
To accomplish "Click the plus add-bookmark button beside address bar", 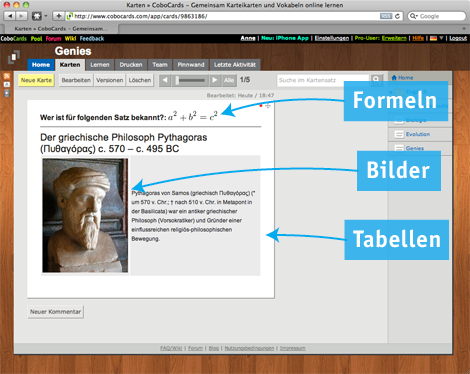I will 58,16.
